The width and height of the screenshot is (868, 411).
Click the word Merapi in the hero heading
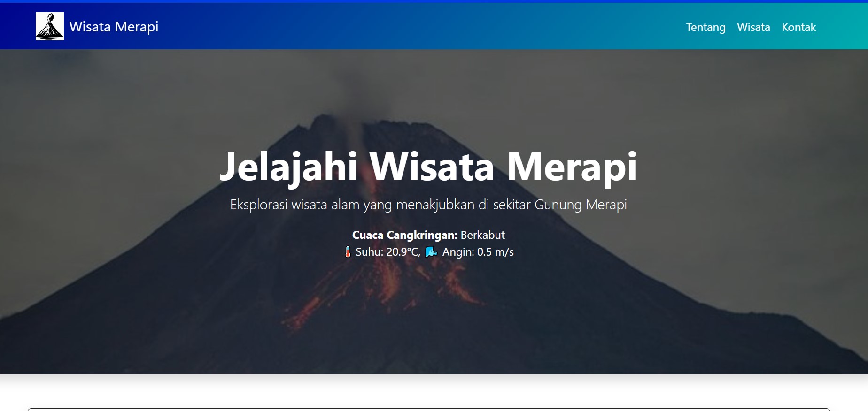pyautogui.click(x=572, y=167)
